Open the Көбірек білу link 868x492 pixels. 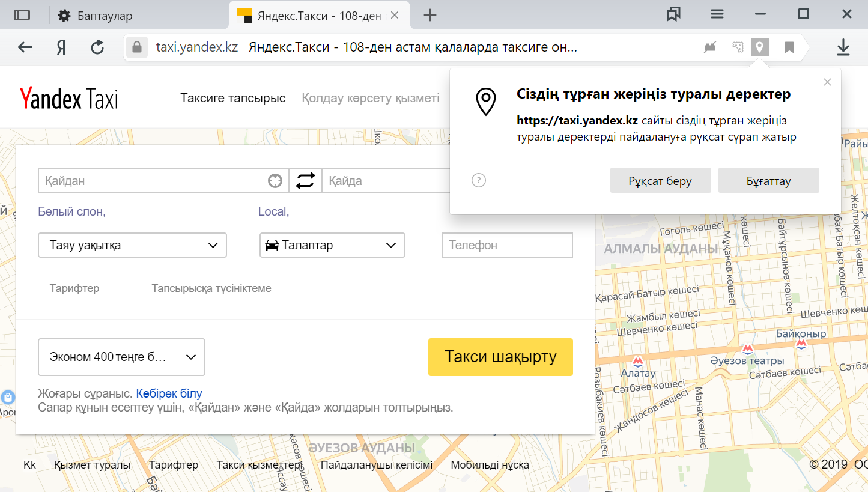[169, 394]
